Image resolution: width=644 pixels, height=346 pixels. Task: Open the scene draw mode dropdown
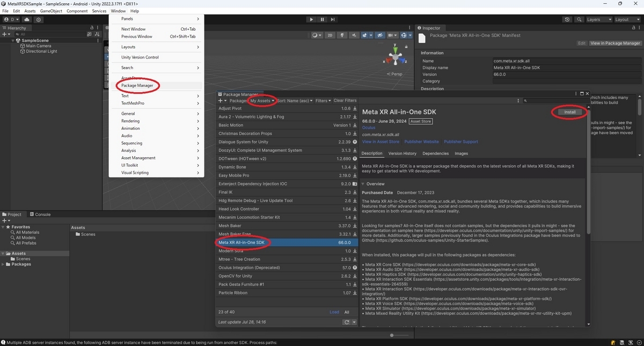[x=317, y=35]
